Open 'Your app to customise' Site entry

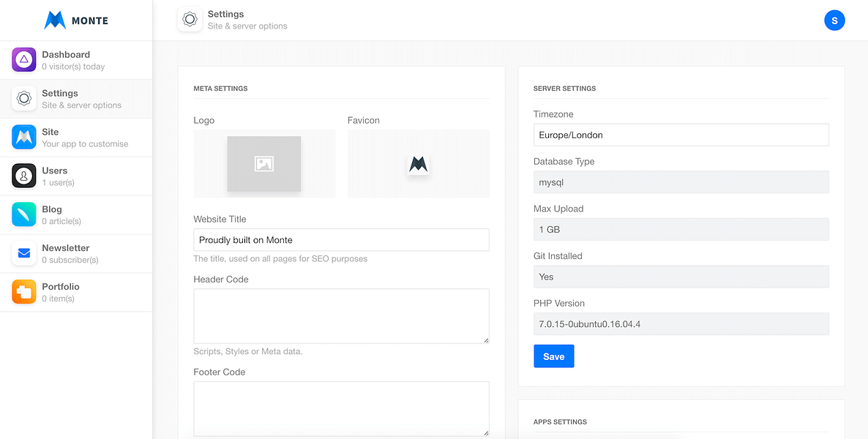coord(76,138)
